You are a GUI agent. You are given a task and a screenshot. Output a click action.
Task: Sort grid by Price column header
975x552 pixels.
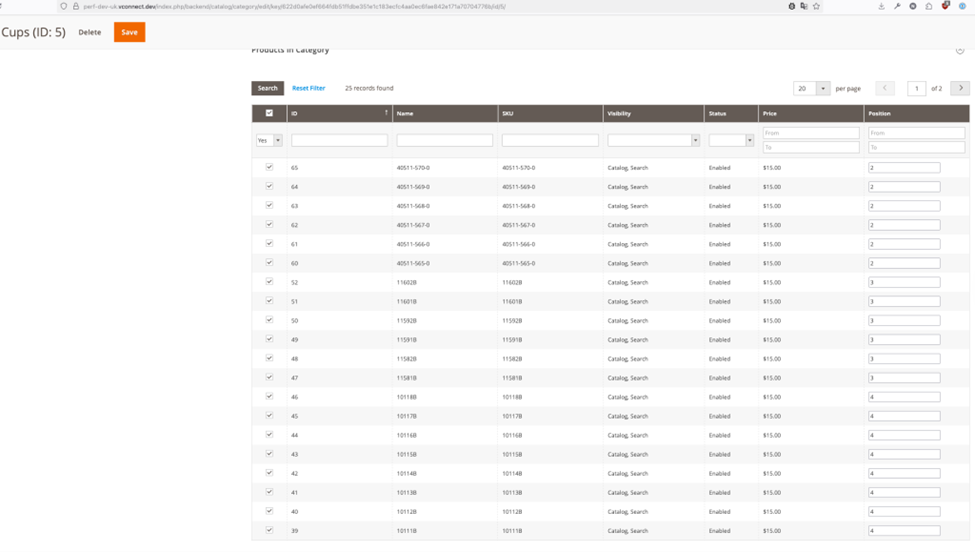(811, 113)
